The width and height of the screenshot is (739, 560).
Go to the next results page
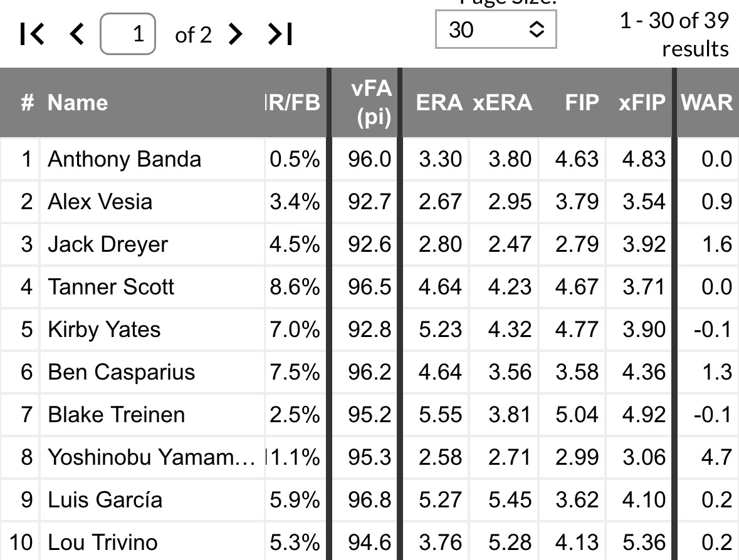point(235,34)
